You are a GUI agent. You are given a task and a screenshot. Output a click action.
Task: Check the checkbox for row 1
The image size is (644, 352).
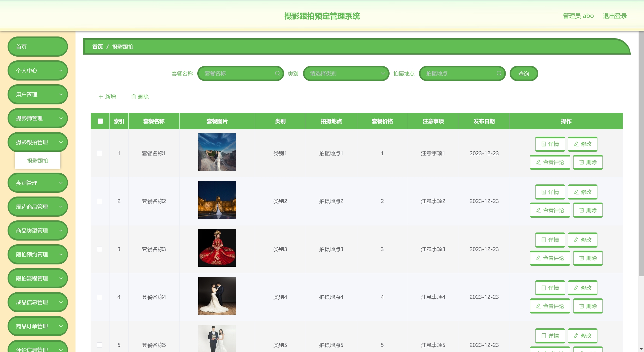100,153
